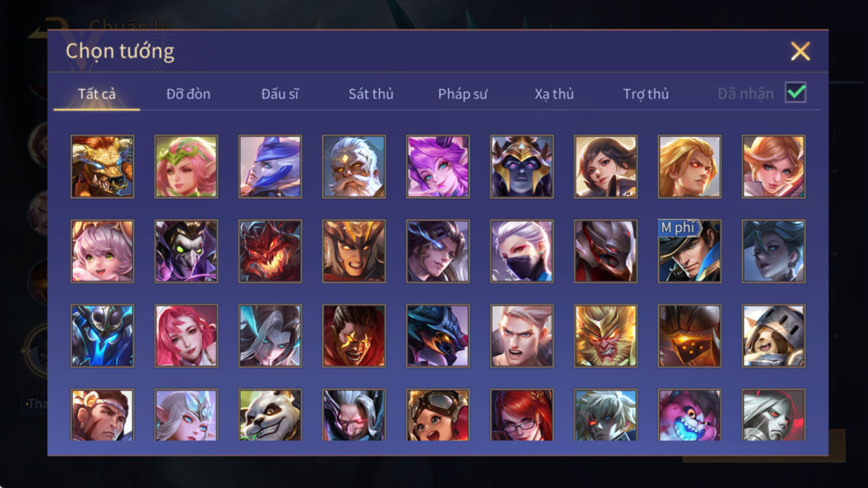Select the purple-haired girl hero portrait
868x488 pixels.
click(x=438, y=167)
